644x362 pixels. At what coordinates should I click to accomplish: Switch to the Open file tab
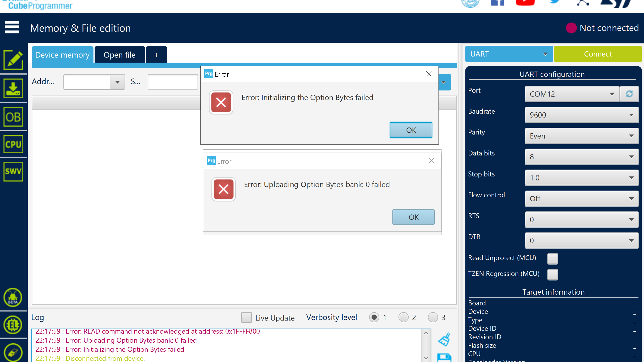click(119, 55)
